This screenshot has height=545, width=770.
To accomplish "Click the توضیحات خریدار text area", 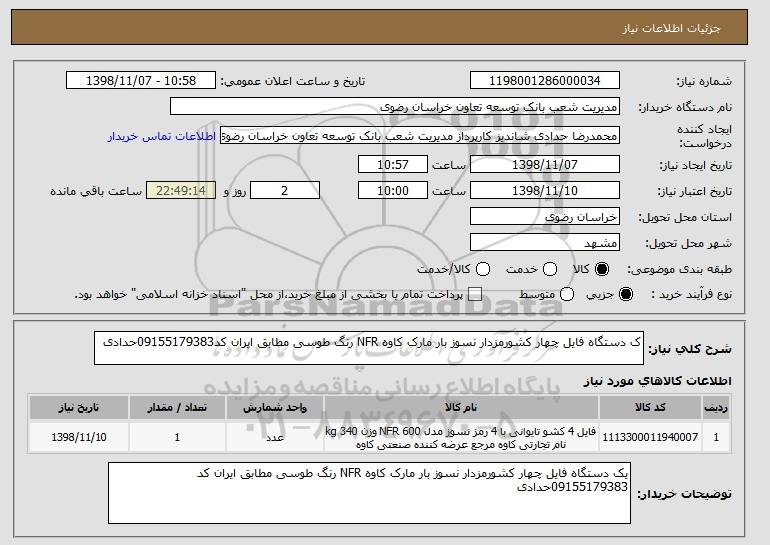I will tap(369, 493).
